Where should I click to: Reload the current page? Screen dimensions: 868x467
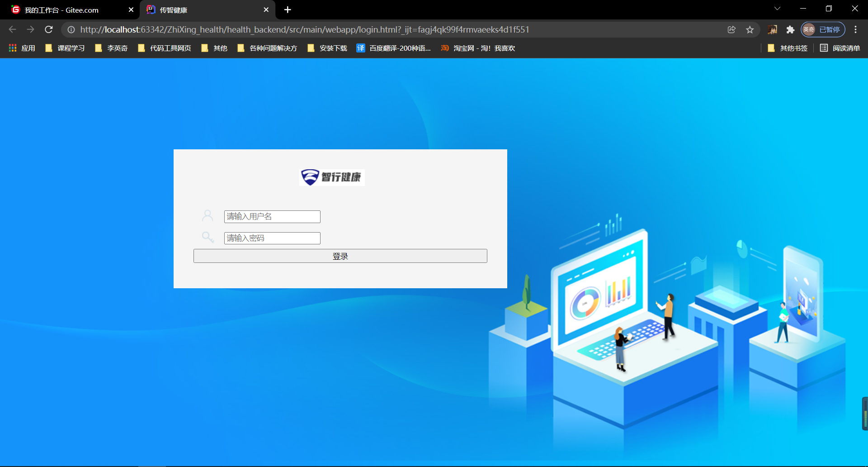[x=49, y=29]
